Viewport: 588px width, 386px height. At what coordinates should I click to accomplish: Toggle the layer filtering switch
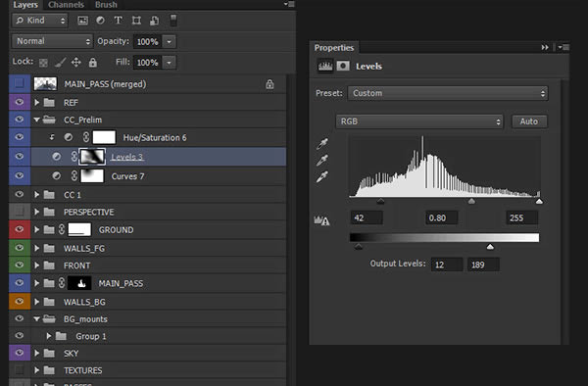point(173,21)
